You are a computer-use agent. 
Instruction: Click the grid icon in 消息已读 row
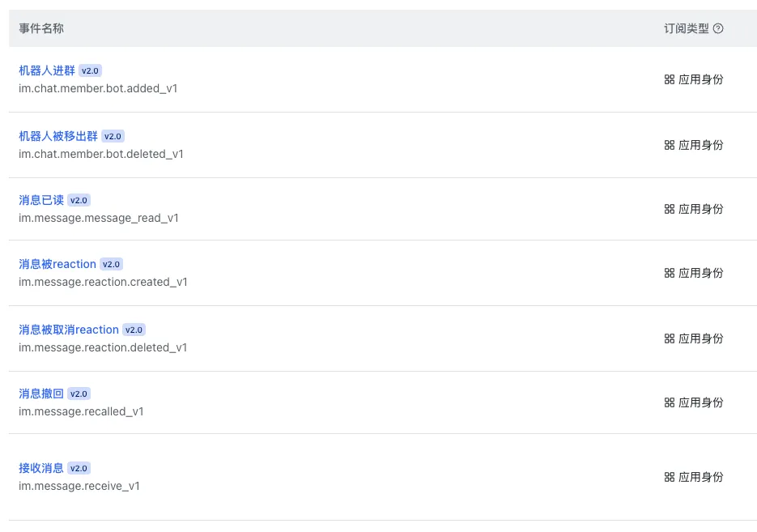click(669, 209)
